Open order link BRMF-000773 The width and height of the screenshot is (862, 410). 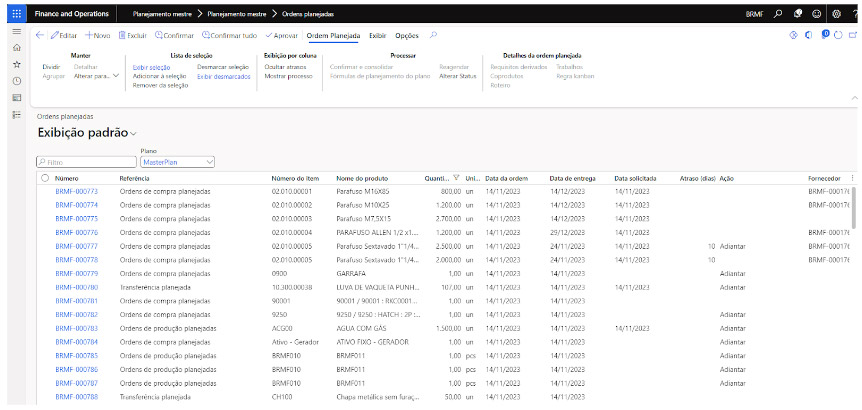click(x=76, y=191)
